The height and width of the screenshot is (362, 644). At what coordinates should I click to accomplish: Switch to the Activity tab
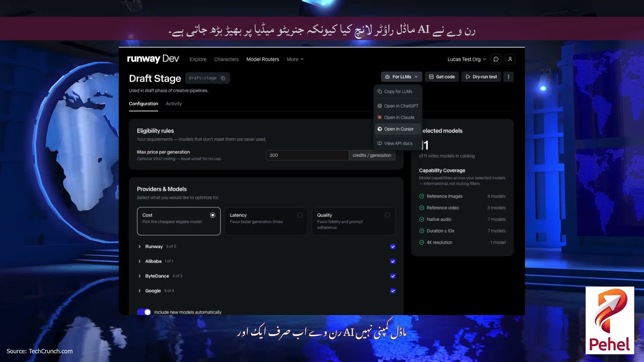174,104
